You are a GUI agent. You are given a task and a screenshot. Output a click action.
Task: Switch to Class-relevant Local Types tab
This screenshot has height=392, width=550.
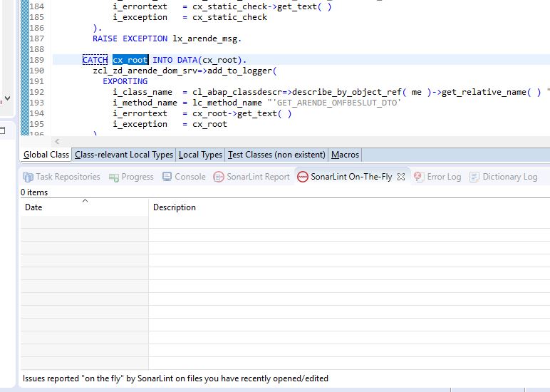pyautogui.click(x=123, y=155)
